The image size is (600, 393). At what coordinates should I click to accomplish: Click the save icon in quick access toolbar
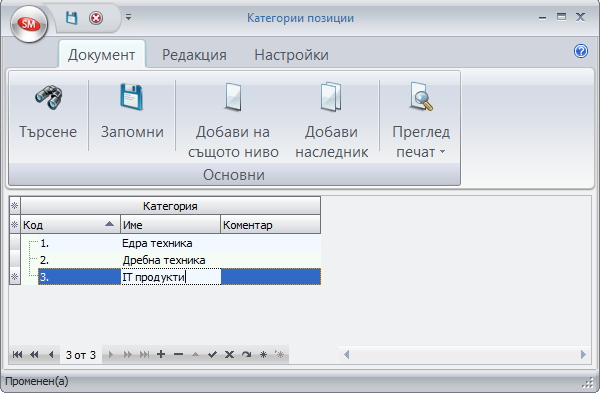tap(71, 18)
